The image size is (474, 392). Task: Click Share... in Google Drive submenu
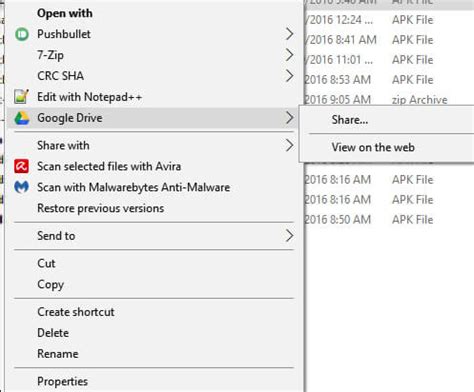tap(387, 120)
